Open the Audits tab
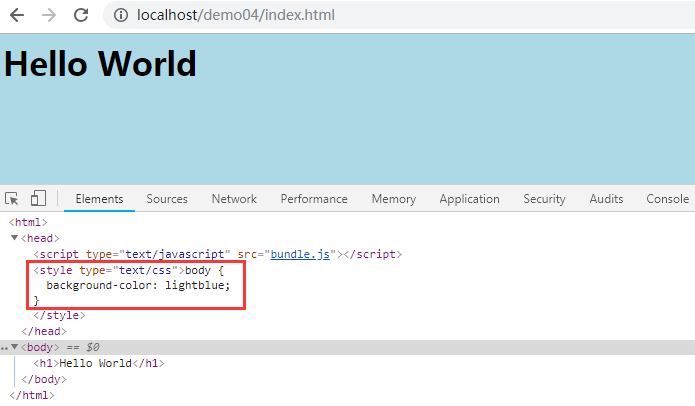The width and height of the screenshot is (695, 406). tap(606, 199)
